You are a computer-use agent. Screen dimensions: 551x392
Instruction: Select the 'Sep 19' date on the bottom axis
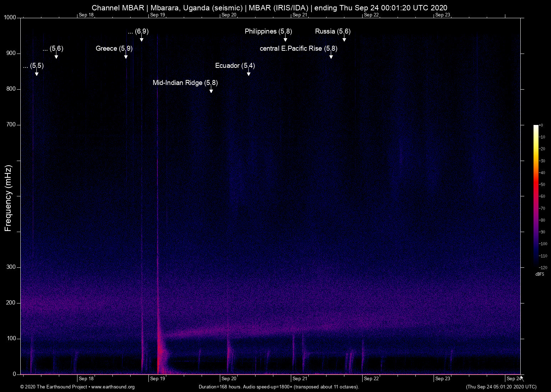click(x=158, y=379)
